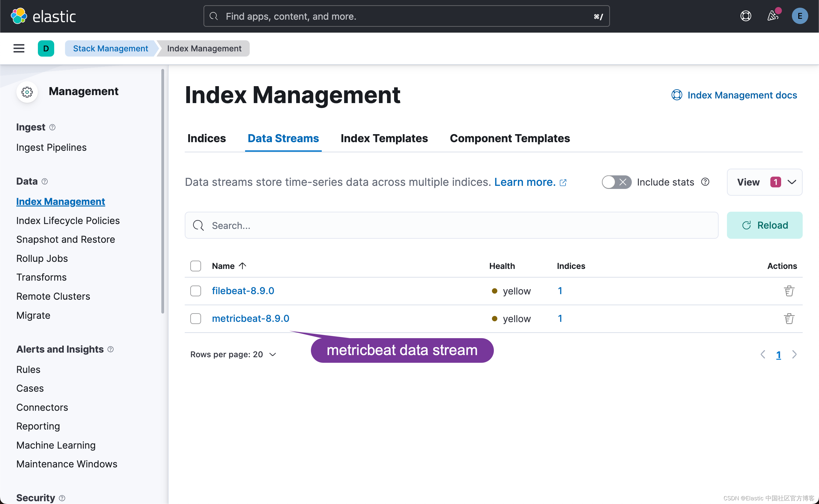This screenshot has width=819, height=504.
Task: Tick the select-all checkbox in table header
Action: (196, 266)
